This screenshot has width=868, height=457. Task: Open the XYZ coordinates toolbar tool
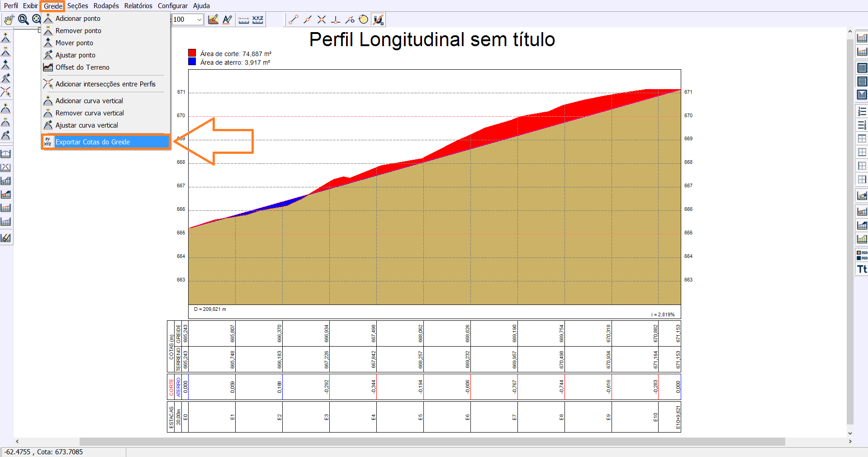point(258,19)
